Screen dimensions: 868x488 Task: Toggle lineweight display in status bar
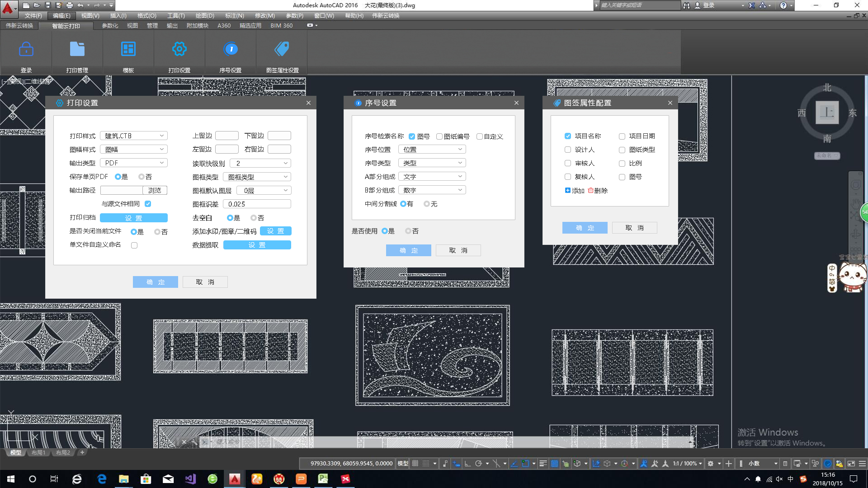point(543,464)
